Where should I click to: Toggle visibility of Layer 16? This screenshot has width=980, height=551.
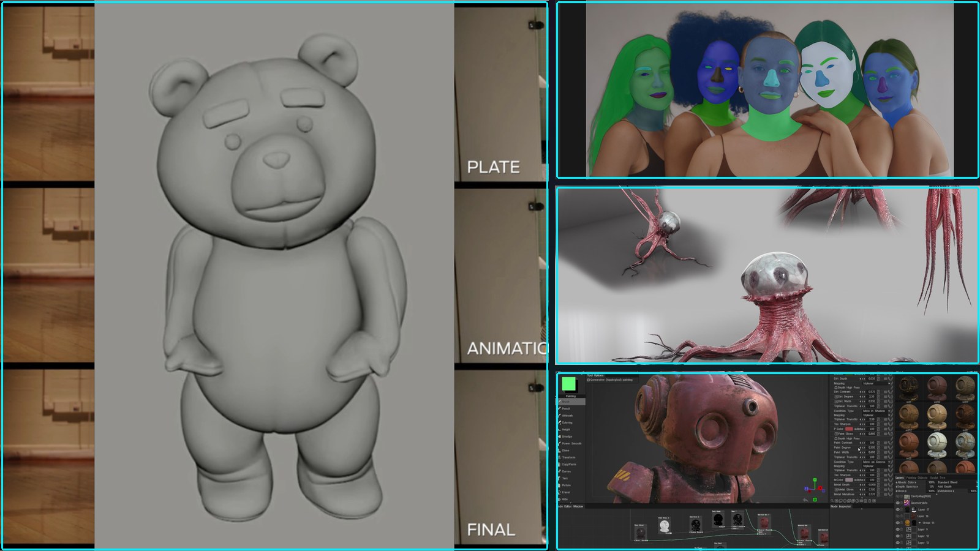pyautogui.click(x=897, y=516)
